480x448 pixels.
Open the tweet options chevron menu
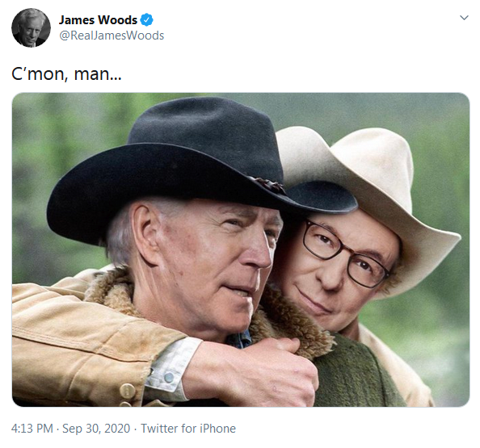point(464,18)
